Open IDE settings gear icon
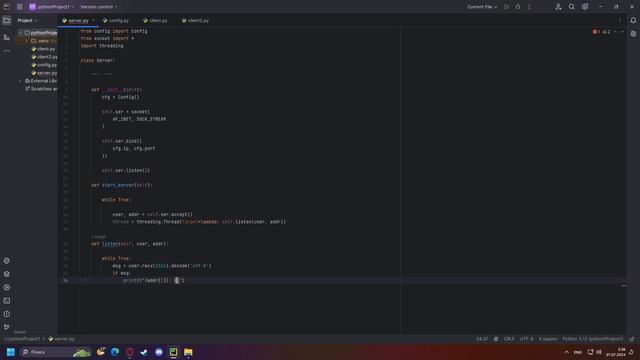The width and height of the screenshot is (640, 360). pos(585,7)
